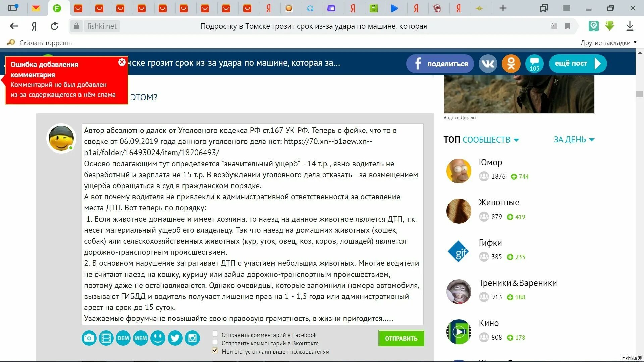Share post on VK icon
The width and height of the screenshot is (644, 362).
[488, 63]
